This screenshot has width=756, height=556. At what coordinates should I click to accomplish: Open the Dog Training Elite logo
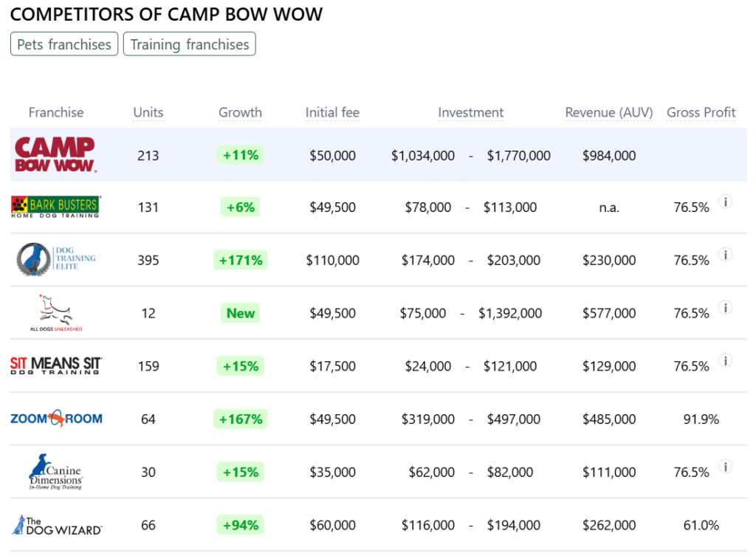click(55, 259)
